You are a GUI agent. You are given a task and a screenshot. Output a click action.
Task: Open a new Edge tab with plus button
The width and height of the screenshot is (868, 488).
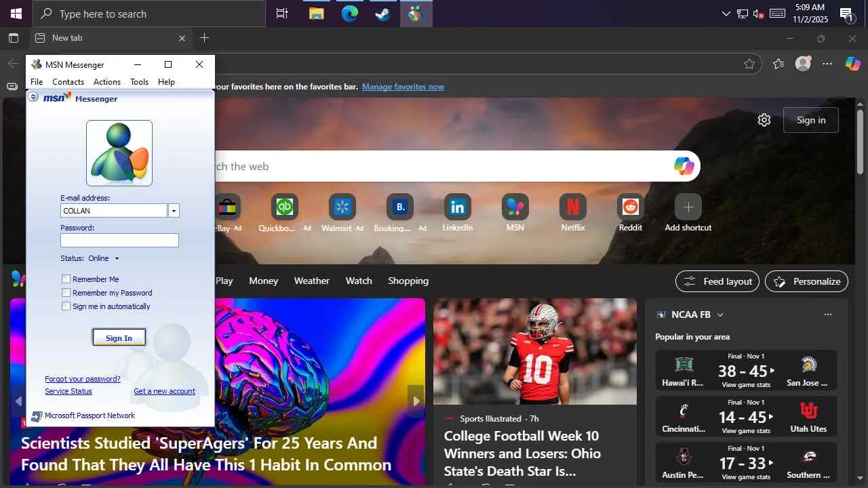(x=204, y=38)
